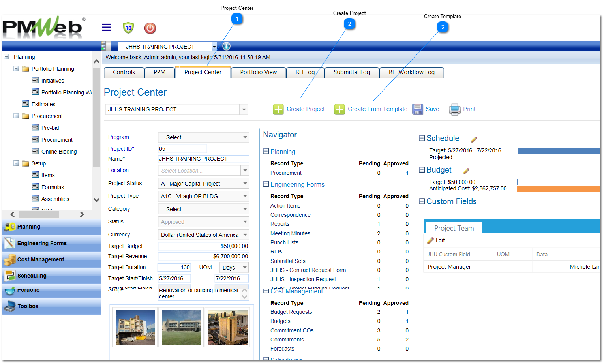604x364 pixels.
Task: Open the Meeting Minutes navigator link
Action: tap(290, 233)
